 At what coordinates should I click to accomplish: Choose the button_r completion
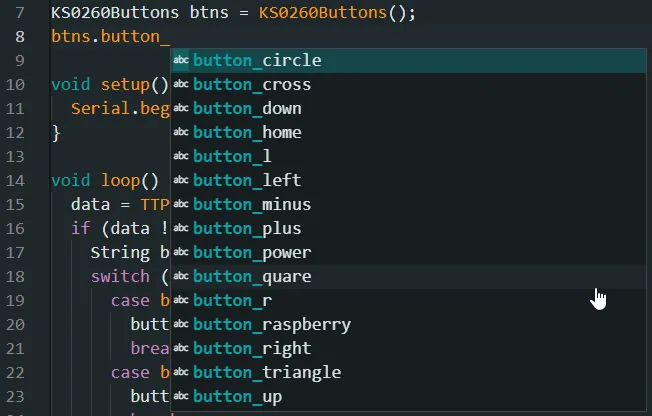[232, 300]
